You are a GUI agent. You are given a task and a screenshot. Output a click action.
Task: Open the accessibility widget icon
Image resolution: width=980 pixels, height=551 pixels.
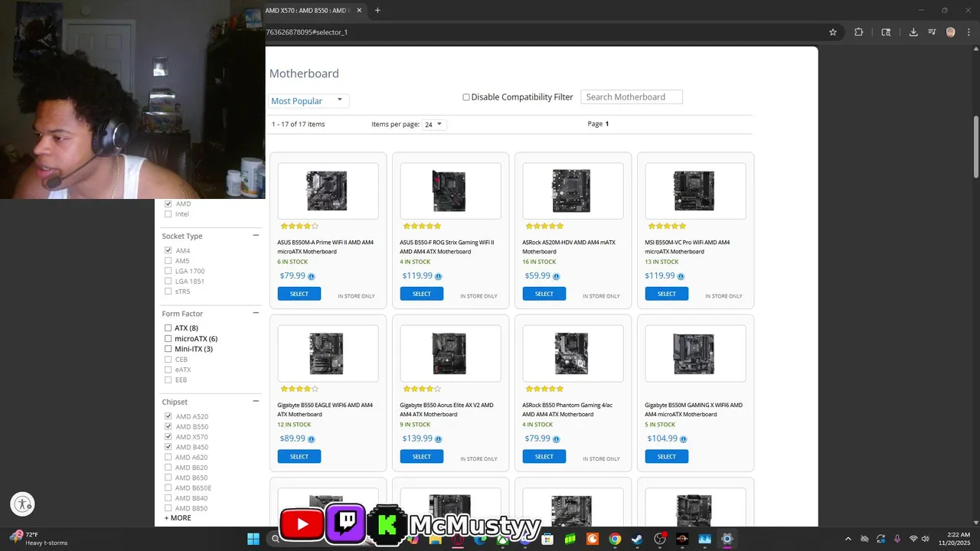click(x=23, y=504)
